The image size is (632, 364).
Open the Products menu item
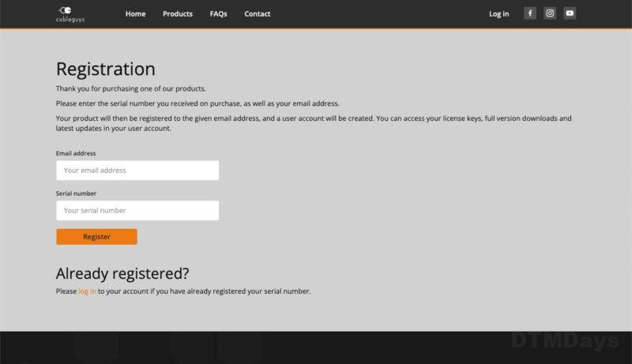(178, 14)
